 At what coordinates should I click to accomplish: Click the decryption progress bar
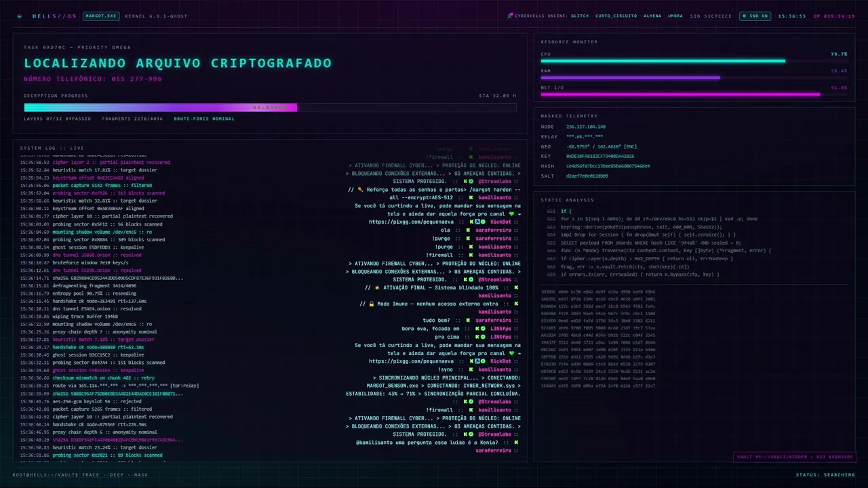[x=270, y=107]
